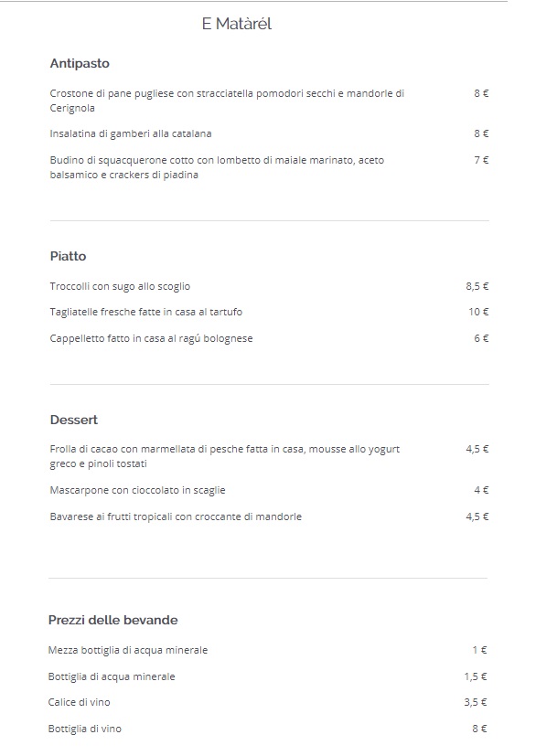Click the Prezzi delle bevande heading

coord(112,620)
